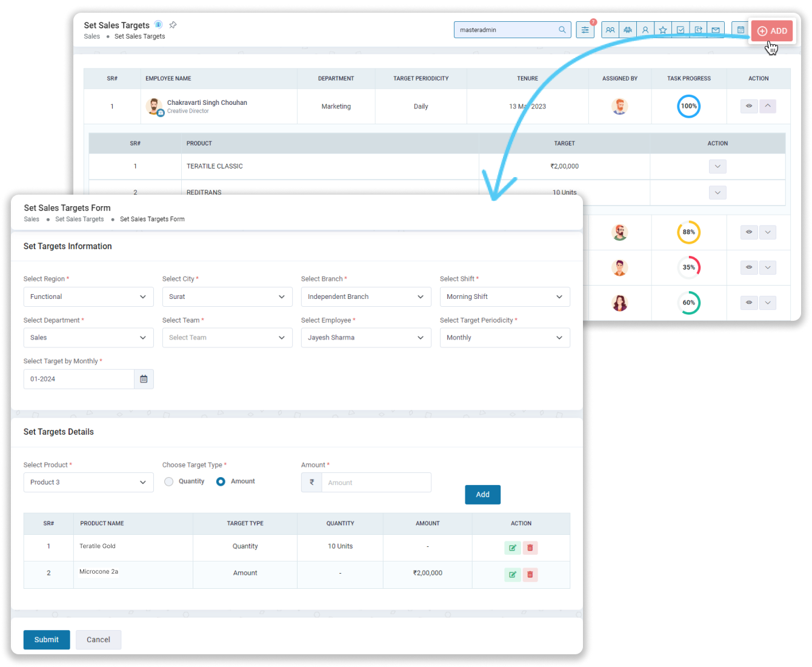Select the single user icon in the toolbar

[645, 30]
